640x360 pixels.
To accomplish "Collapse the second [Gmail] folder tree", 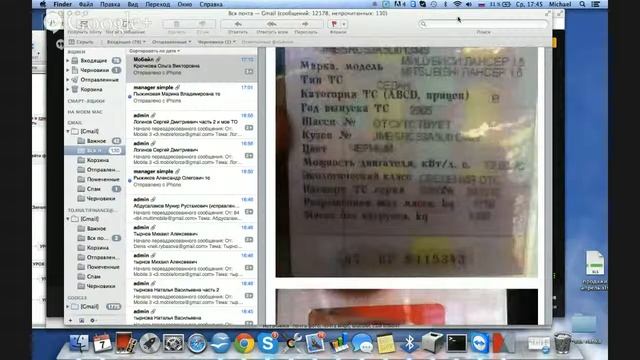I will click(68, 219).
